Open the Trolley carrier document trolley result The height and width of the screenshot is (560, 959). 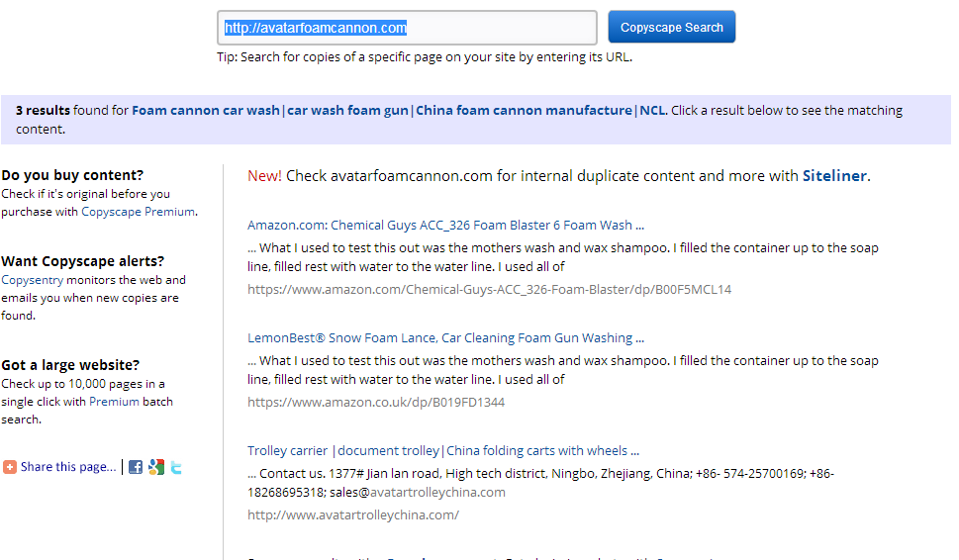[x=442, y=450]
